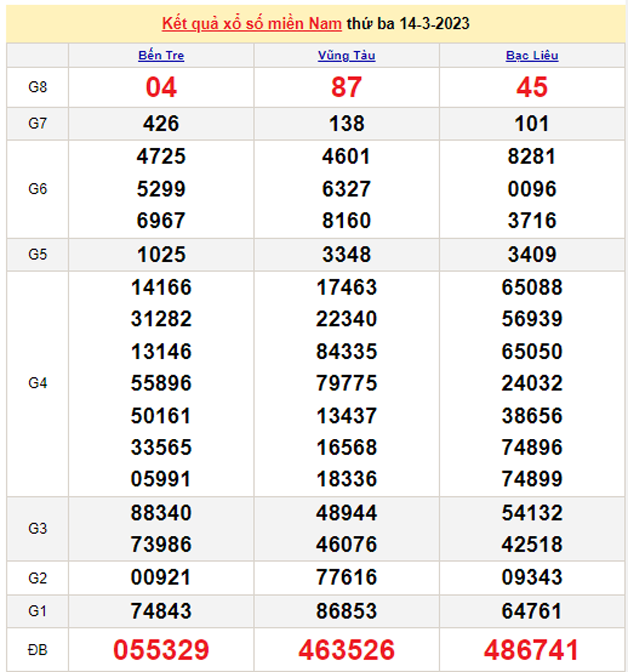
Task: Click the G2 number 77616
Action: (x=346, y=577)
